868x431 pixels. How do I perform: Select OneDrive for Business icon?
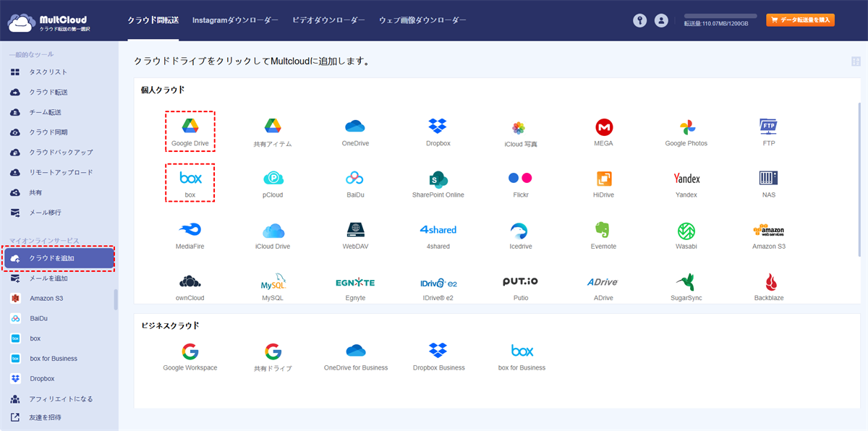[355, 357]
